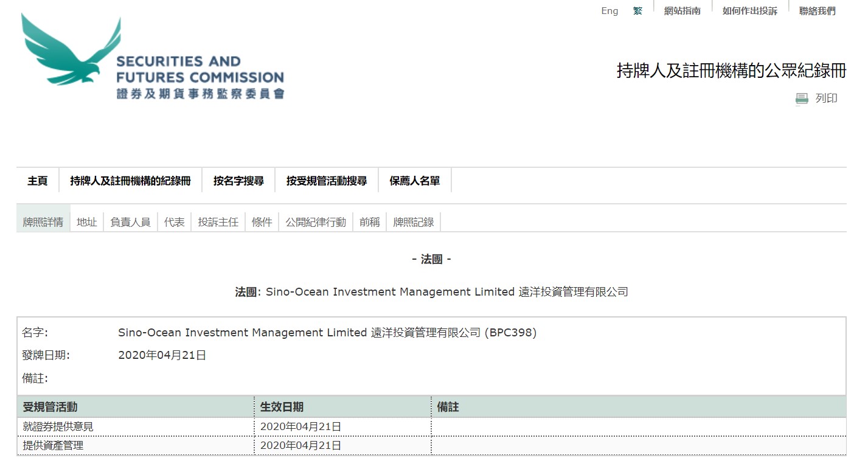Open 聯絡我們 contact link
Image resolution: width=868 pixels, height=472 pixels.
[817, 11]
